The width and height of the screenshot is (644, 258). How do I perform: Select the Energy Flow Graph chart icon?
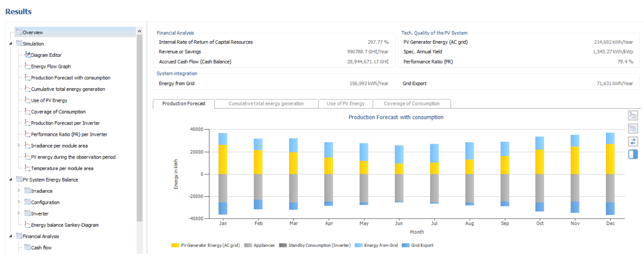[27, 66]
